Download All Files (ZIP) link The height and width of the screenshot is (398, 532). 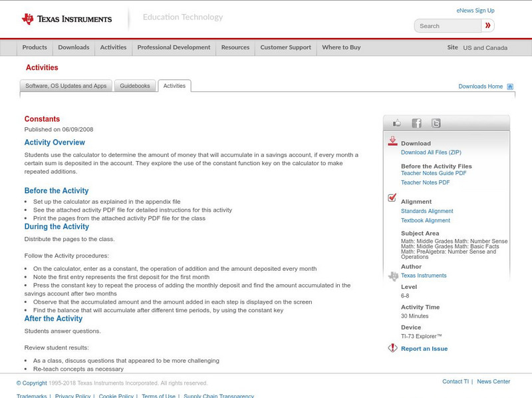pyautogui.click(x=431, y=152)
